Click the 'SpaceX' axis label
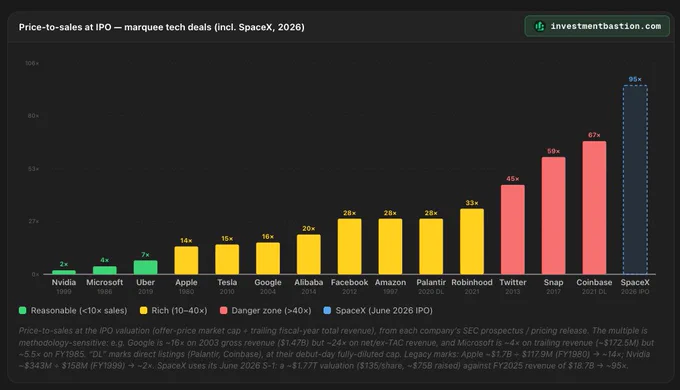680x390 pixels. [635, 282]
